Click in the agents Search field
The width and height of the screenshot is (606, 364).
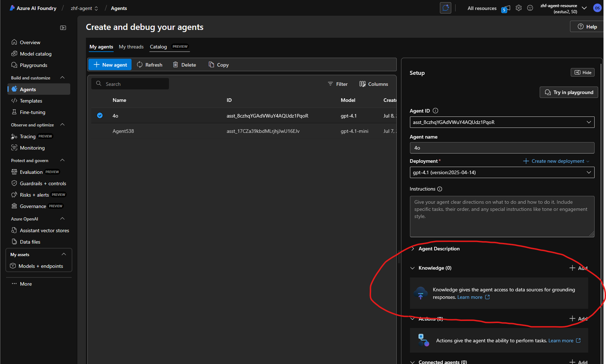[130, 84]
